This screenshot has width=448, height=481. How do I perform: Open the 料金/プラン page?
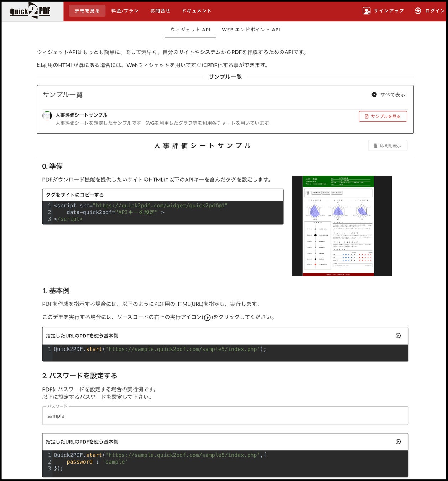[125, 11]
